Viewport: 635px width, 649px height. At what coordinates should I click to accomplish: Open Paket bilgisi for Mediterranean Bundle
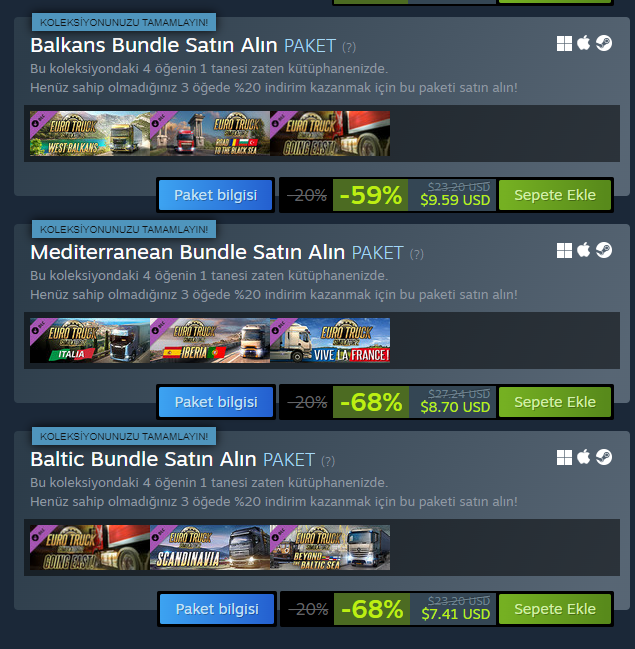pos(216,402)
